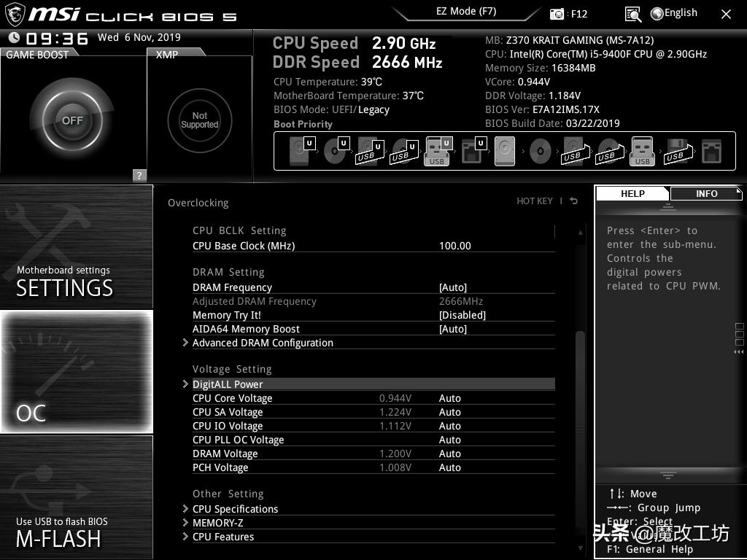747x560 pixels.
Task: Click the Boot Priority label
Action: (303, 124)
